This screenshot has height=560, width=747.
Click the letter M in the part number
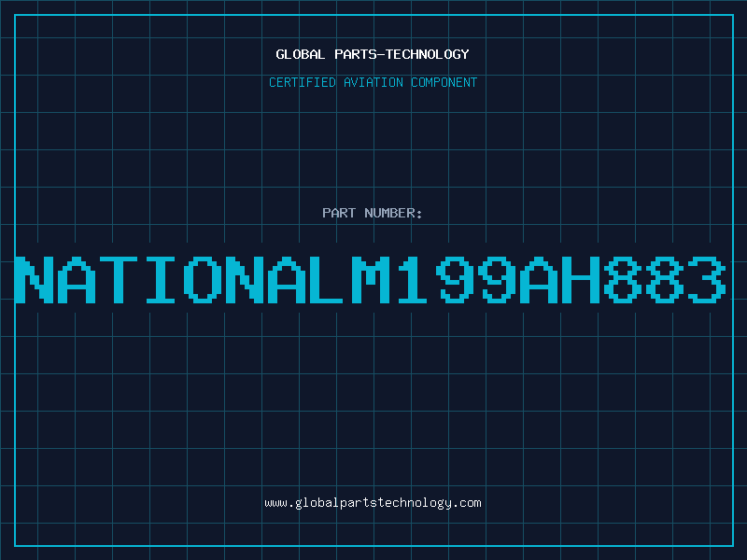tap(373, 279)
